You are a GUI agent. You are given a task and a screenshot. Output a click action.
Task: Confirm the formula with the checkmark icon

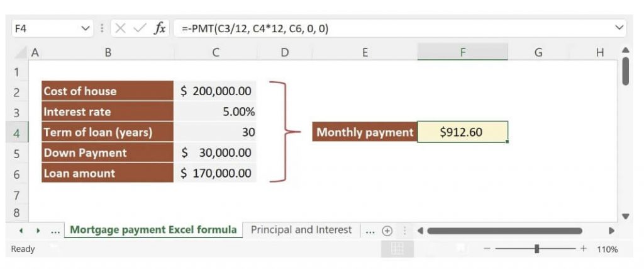140,28
